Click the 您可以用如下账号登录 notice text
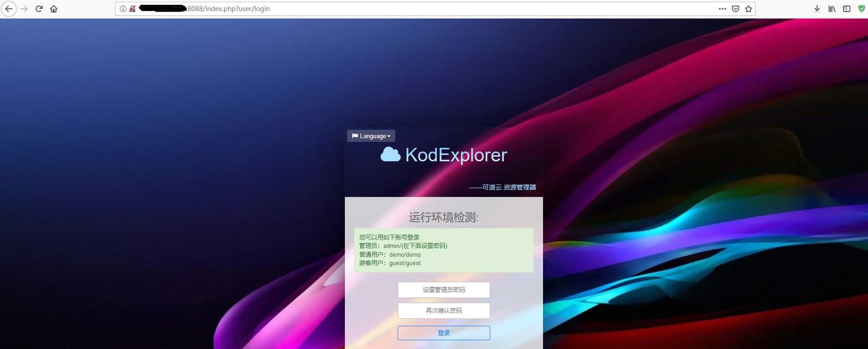This screenshot has width=868, height=349. (x=389, y=237)
